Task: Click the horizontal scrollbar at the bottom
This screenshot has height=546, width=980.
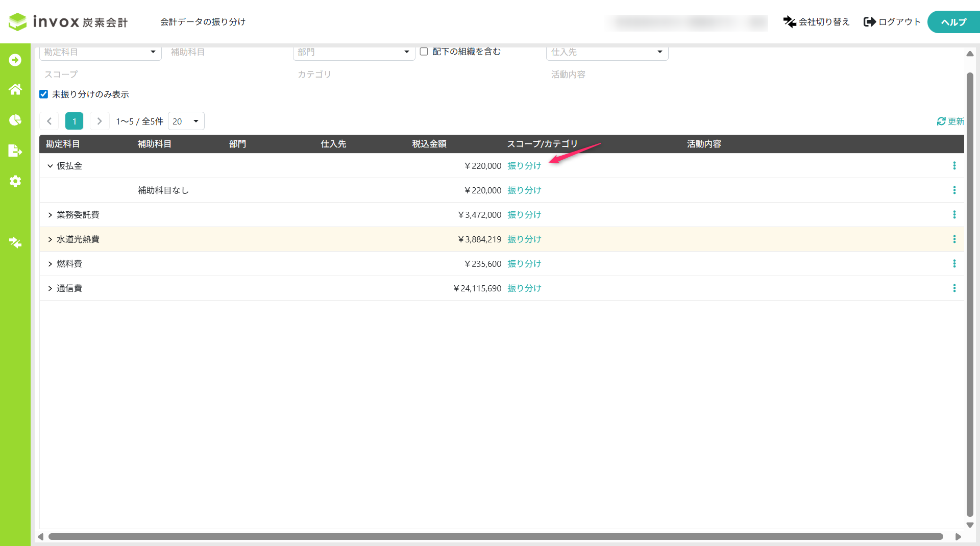Action: 495,537
